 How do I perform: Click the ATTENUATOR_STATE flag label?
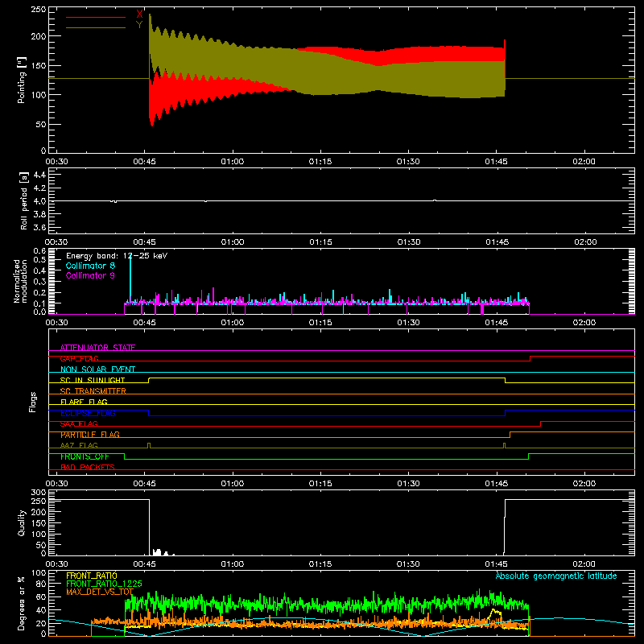pos(97,348)
